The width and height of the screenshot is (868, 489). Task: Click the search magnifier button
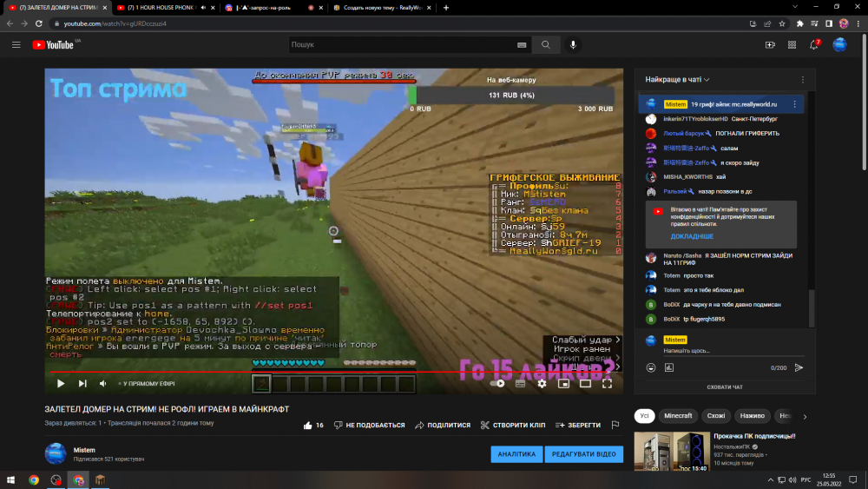pyautogui.click(x=546, y=45)
